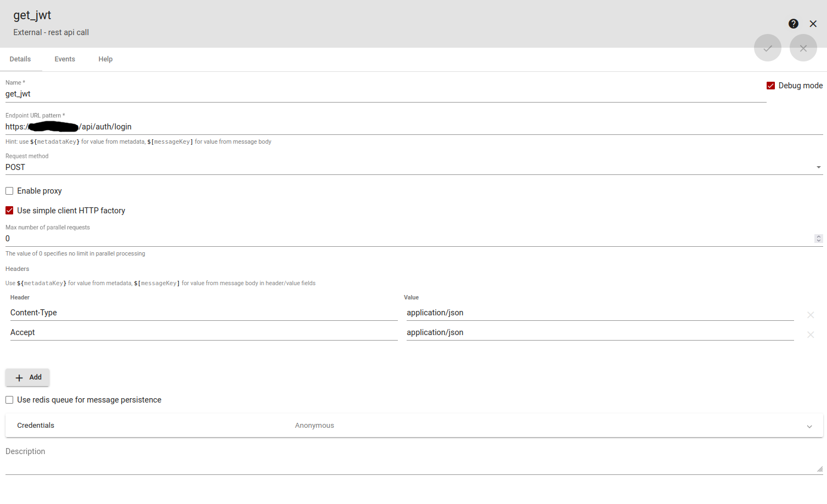Uncheck Use simple client HTTP factory
This screenshot has width=827, height=504.
9,210
